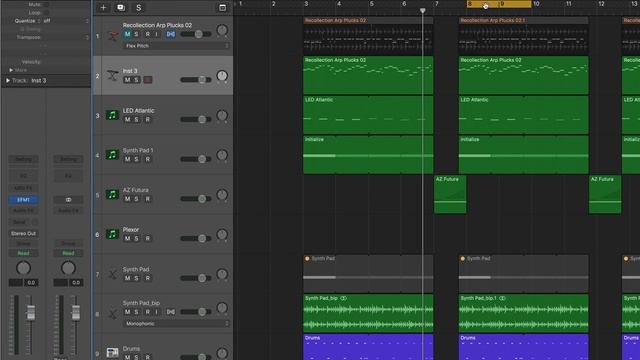Solo the Recollection Arp Plucks 02 track
640x360 pixels.
click(x=136, y=34)
